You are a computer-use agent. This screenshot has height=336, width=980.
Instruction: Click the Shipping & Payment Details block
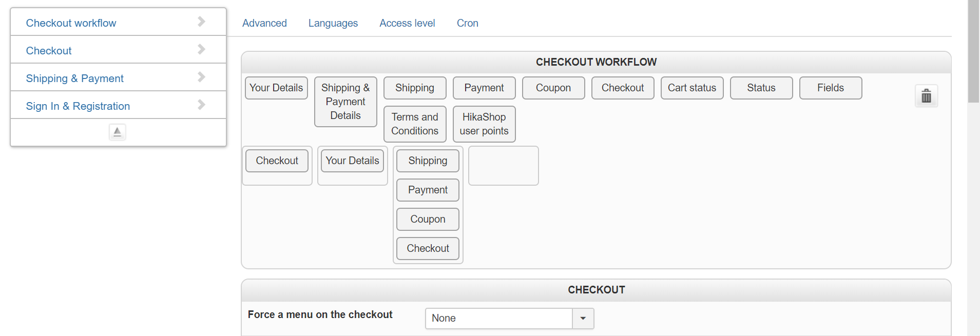(x=345, y=102)
